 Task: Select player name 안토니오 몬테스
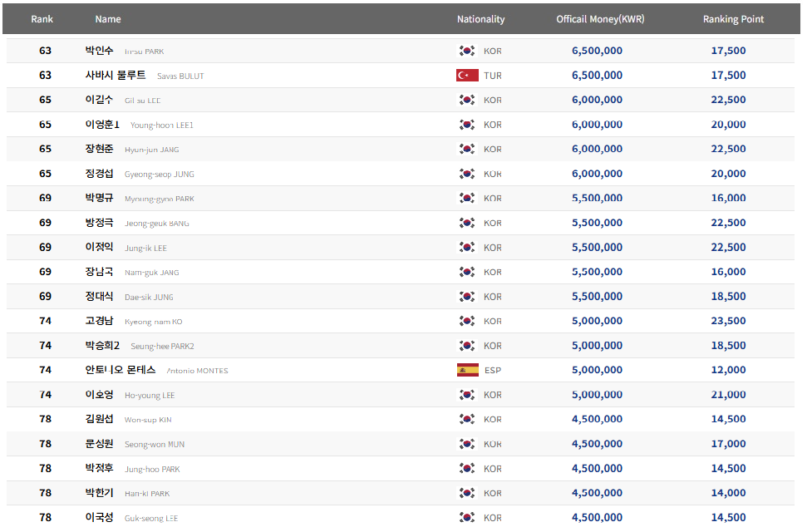(121, 370)
